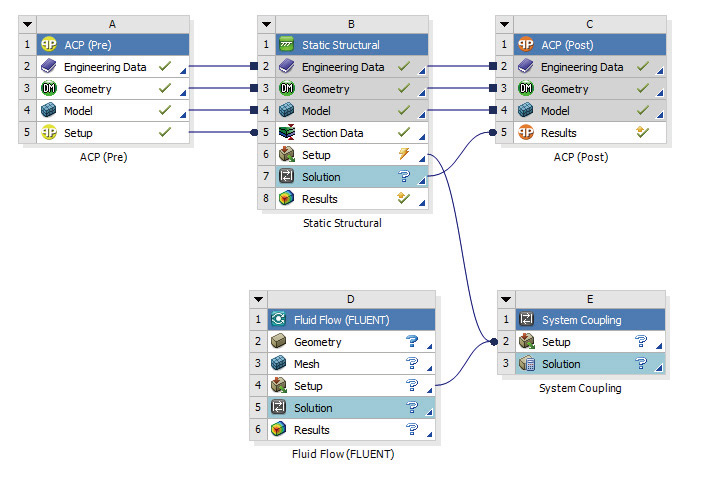Click caption label under Fluid Flow system

(343, 454)
